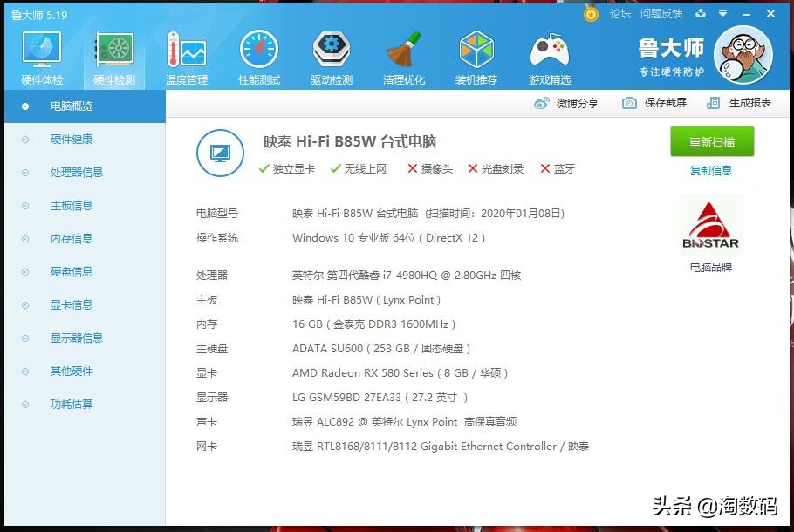Image resolution: width=794 pixels, height=532 pixels.
Task: Launch the 性能测试 performance benchmark
Action: [257, 57]
